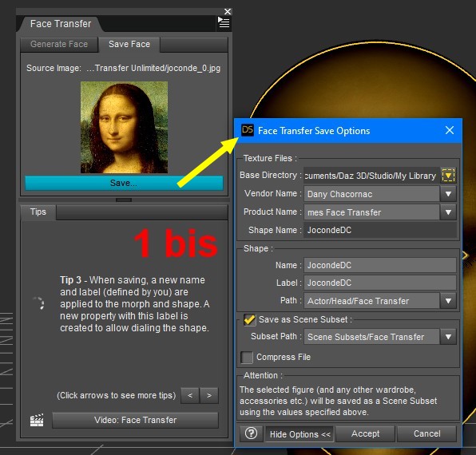Click Hide Options << button

click(299, 434)
